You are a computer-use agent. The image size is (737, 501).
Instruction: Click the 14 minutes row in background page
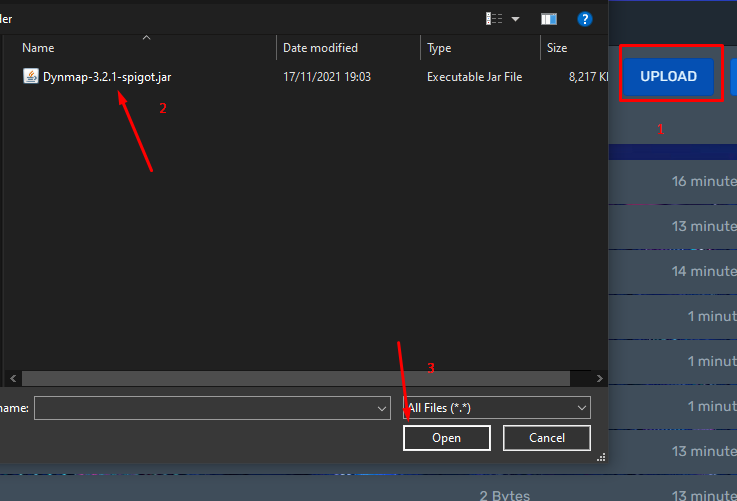pyautogui.click(x=673, y=272)
